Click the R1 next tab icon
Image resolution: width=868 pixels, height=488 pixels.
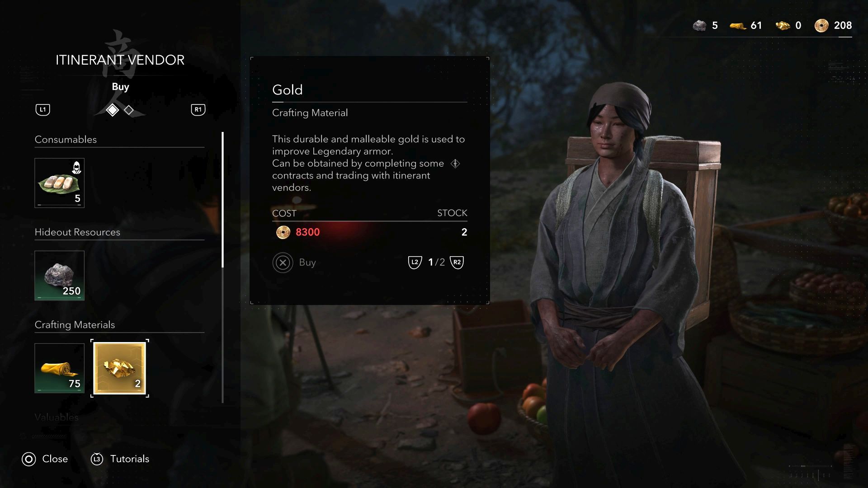(198, 110)
